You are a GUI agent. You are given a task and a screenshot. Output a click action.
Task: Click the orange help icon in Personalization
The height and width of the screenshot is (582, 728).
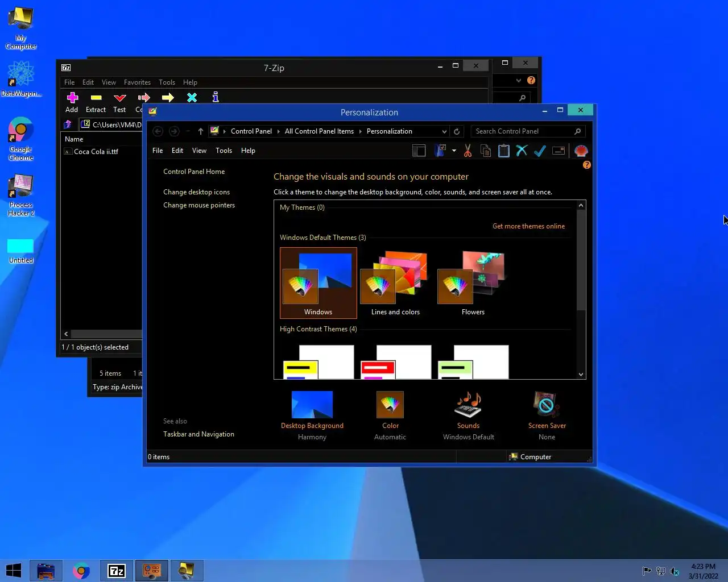pyautogui.click(x=587, y=165)
